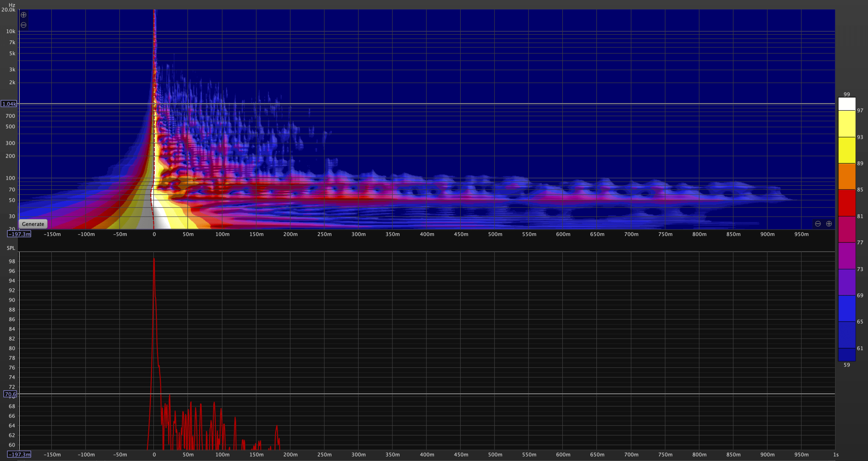Click the -197.3m time box under the spectrogram
This screenshot has width=868, height=461.
pos(19,234)
